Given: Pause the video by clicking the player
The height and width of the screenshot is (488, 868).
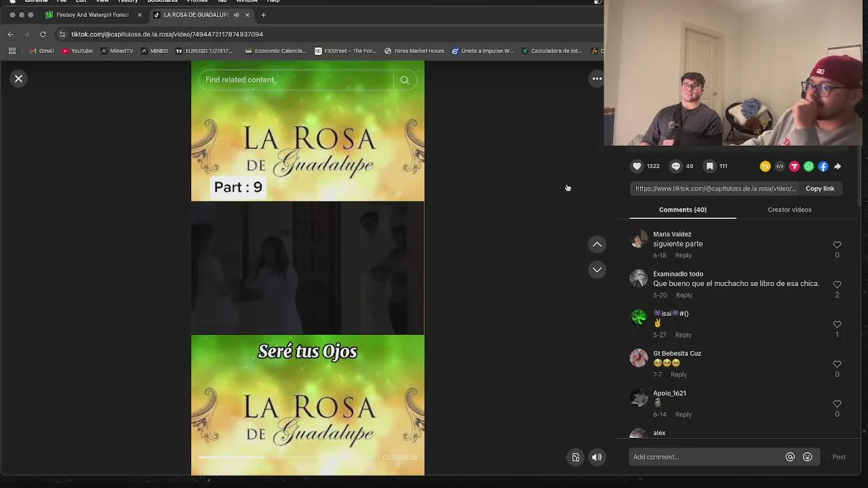Looking at the screenshot, I should [307, 268].
